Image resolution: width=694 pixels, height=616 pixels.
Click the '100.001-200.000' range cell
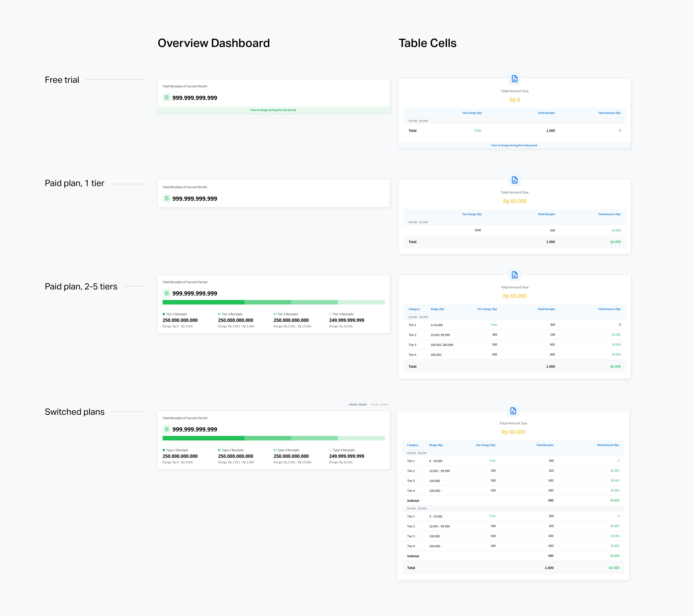click(442, 345)
